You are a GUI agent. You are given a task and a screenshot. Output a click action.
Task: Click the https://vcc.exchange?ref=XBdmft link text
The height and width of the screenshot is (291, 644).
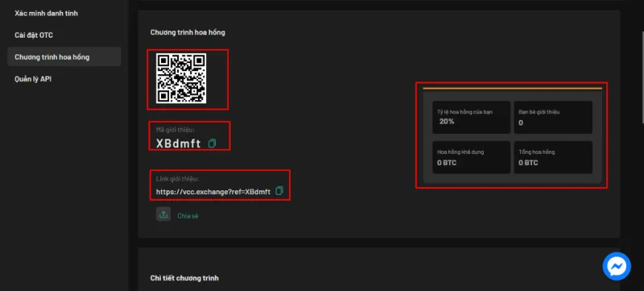(213, 192)
